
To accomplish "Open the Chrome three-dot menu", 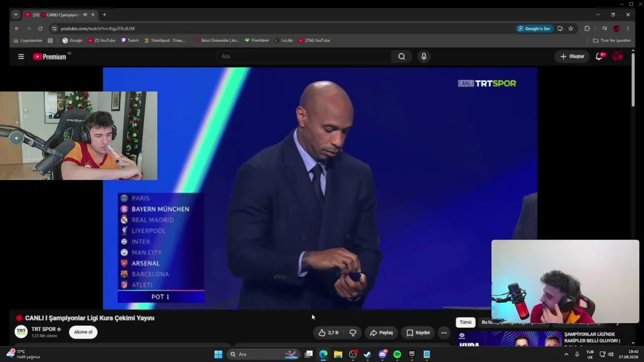I will 628,29.
